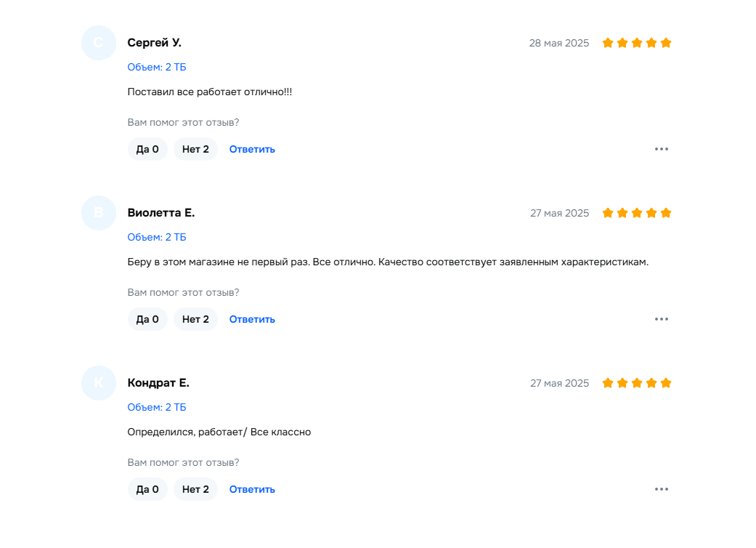Image resolution: width=756 pixels, height=548 pixels.
Task: Vote 'Да' on Кондрат Е. review
Action: [147, 489]
